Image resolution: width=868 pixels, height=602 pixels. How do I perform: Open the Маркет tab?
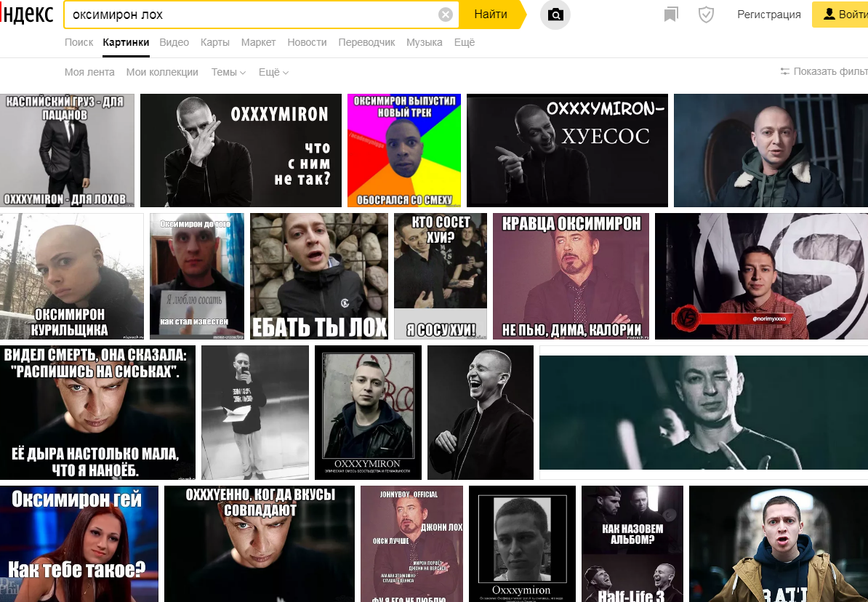tap(258, 42)
